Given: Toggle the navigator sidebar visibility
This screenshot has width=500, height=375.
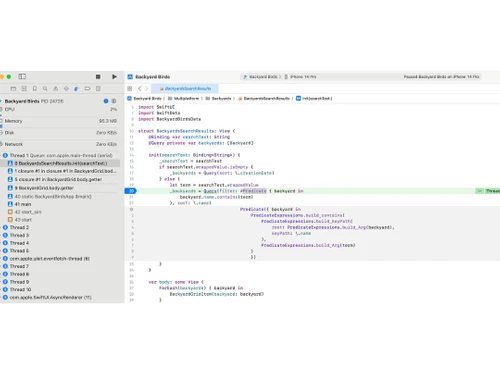Looking at the screenshot, I should point(22,77).
